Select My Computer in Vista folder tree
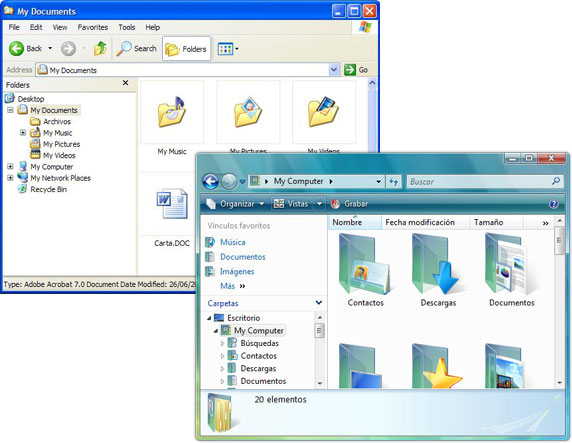 [259, 331]
